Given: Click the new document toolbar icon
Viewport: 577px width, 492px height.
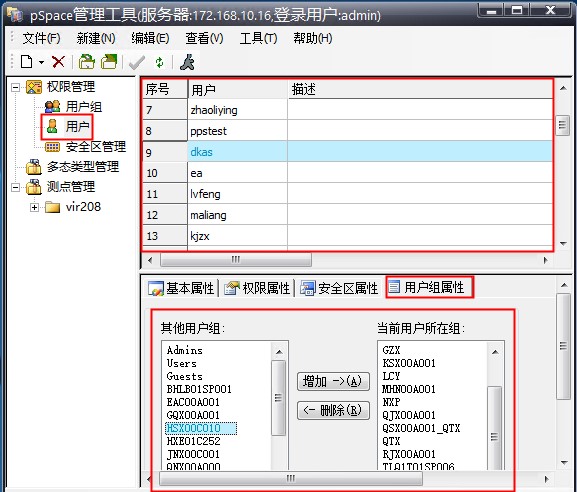Looking at the screenshot, I should [x=26, y=62].
